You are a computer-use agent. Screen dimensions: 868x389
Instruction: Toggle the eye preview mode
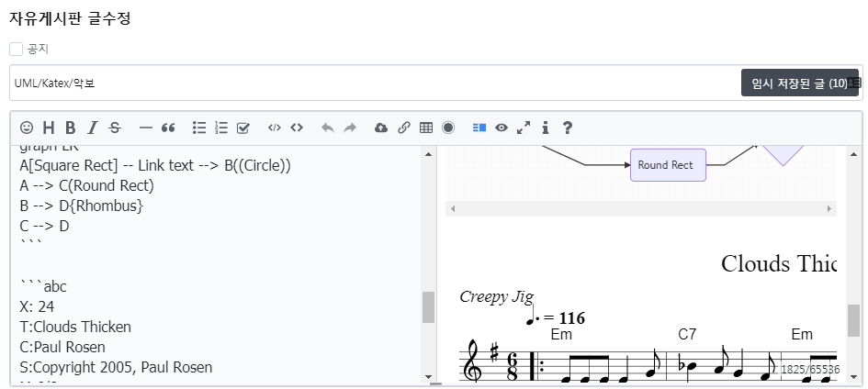(x=502, y=128)
